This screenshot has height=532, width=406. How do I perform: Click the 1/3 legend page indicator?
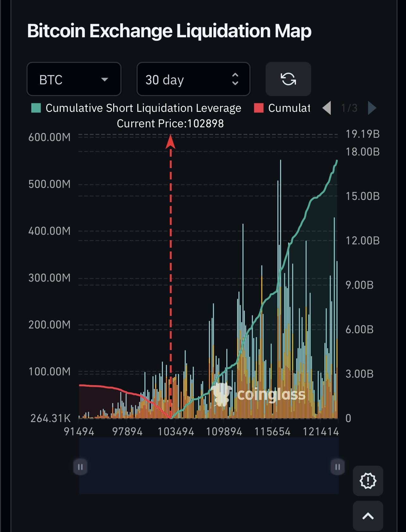(x=349, y=108)
